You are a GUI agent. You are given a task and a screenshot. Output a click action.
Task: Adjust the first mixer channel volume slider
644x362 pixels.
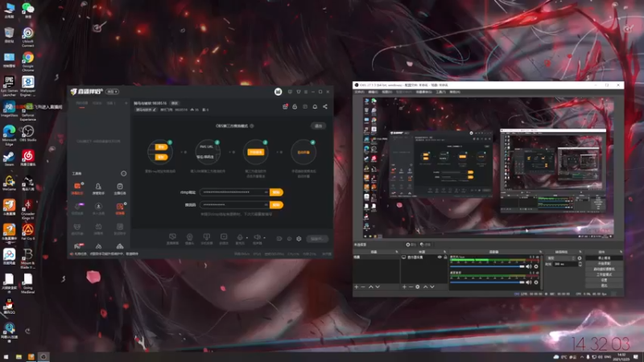pyautogui.click(x=488, y=267)
